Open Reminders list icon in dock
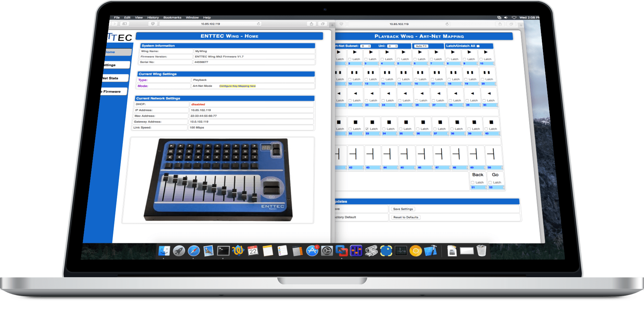 [282, 251]
